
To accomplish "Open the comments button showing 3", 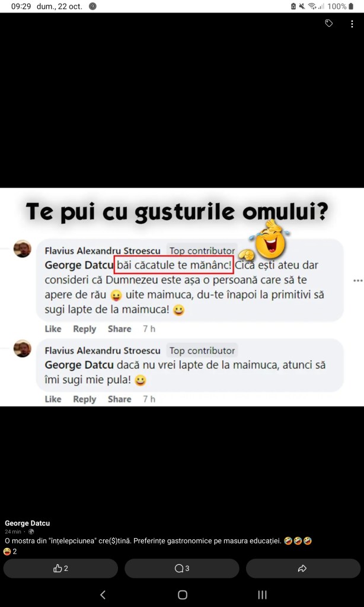I will tap(182, 568).
